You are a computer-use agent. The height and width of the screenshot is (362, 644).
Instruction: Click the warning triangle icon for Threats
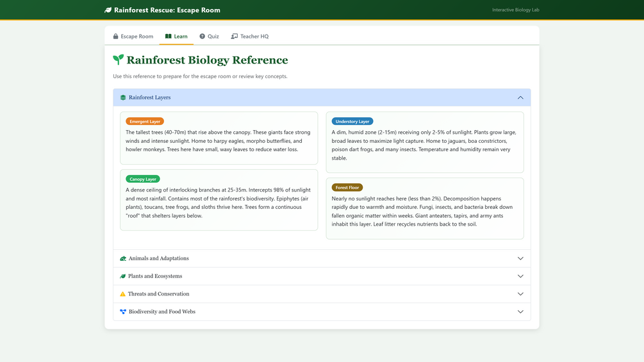122,294
